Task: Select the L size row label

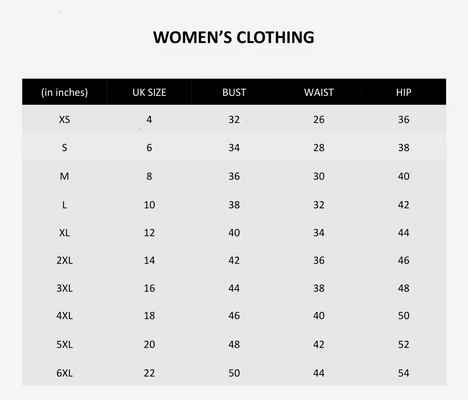Action: (64, 205)
